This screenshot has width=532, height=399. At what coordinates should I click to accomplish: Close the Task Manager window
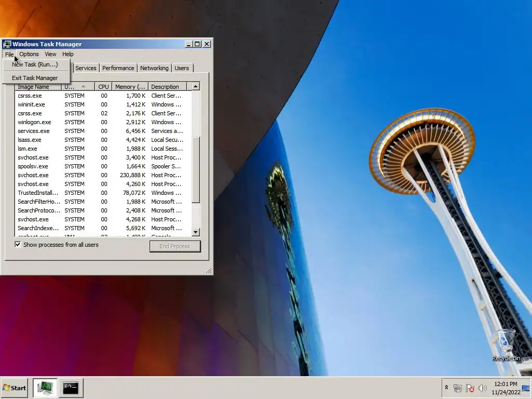coord(207,44)
